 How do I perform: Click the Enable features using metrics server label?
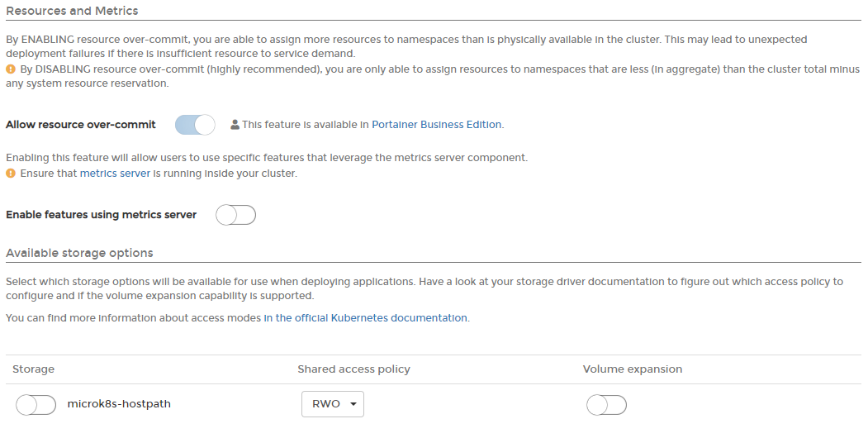pyautogui.click(x=102, y=215)
